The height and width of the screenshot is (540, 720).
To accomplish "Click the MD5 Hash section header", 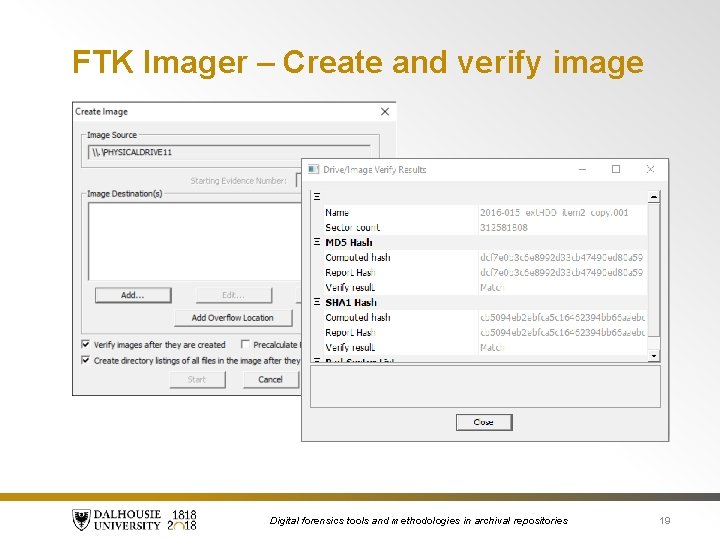I will (x=349, y=242).
